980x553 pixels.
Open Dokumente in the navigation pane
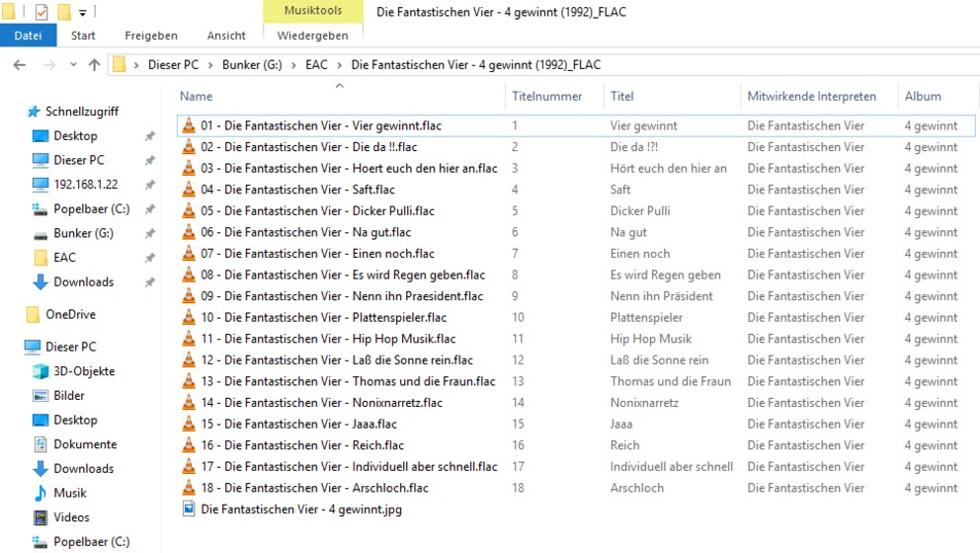coord(85,444)
